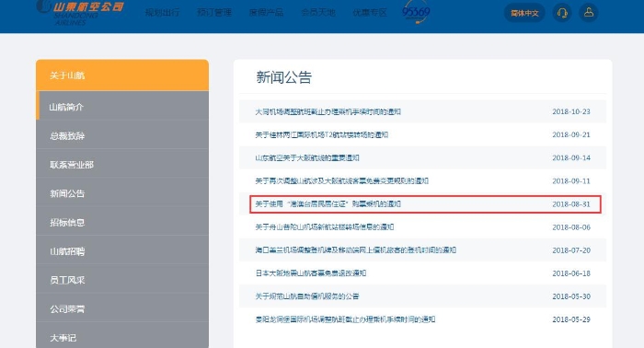Screen dimensions: 644x348
Task: Go to 招标信息 in the sidebar
Action: pos(122,222)
